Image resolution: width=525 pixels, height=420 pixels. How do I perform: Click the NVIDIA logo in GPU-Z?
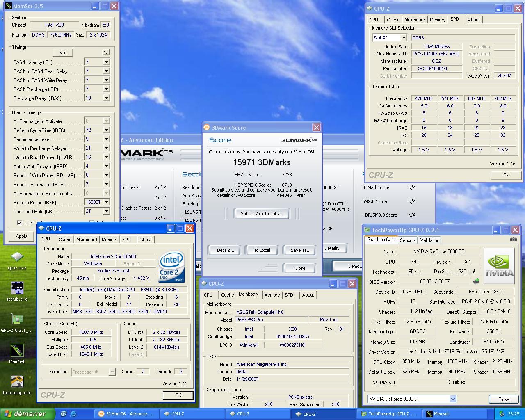click(x=499, y=266)
